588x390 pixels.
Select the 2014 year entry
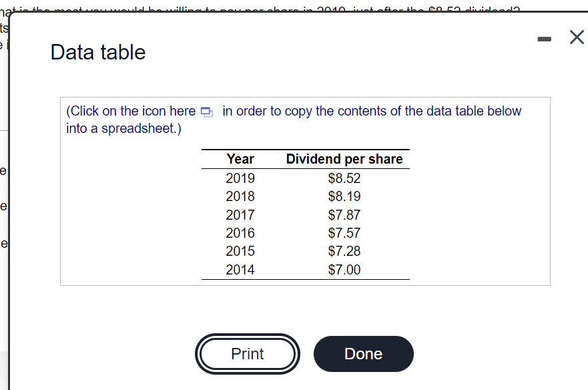click(240, 270)
